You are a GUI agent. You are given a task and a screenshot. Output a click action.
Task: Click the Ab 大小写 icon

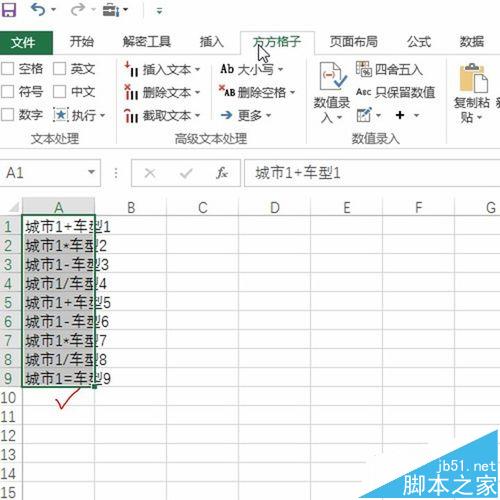227,69
